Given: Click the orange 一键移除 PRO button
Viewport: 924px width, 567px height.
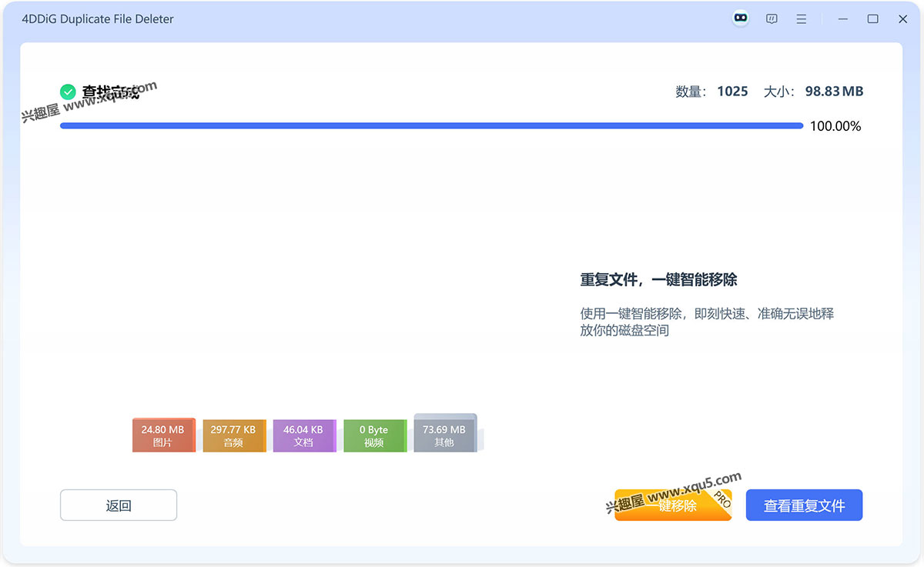Looking at the screenshot, I should (673, 505).
